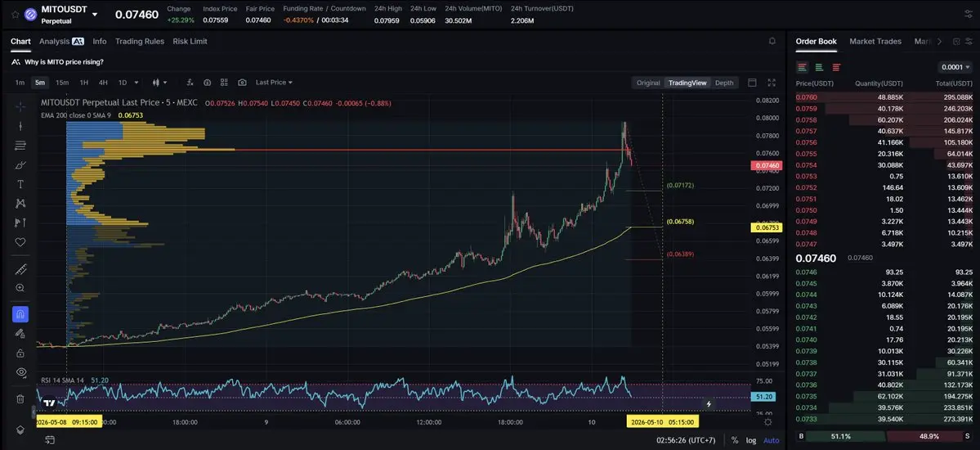The height and width of the screenshot is (450, 980).
Task: Show combined buy and sell order book view
Action: [x=802, y=67]
